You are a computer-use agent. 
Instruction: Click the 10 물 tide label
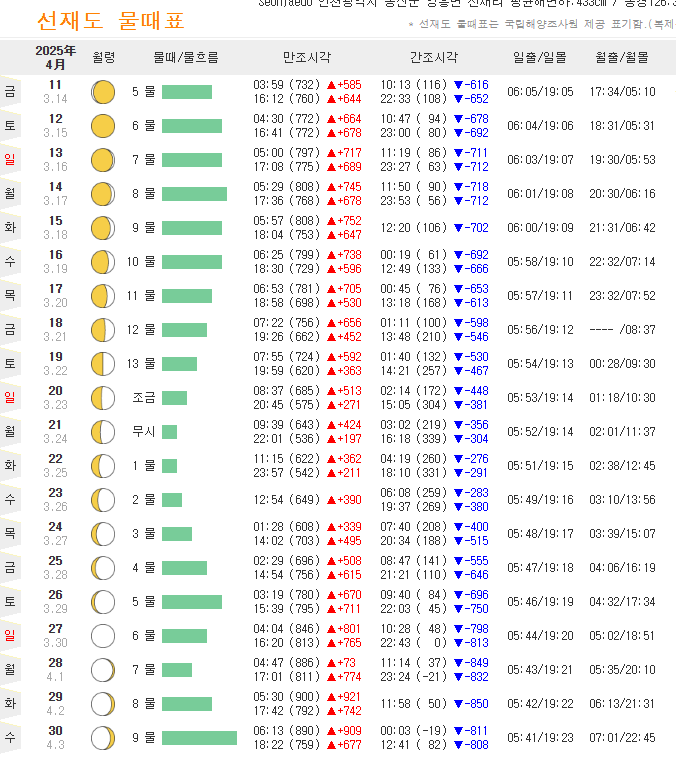click(x=141, y=262)
